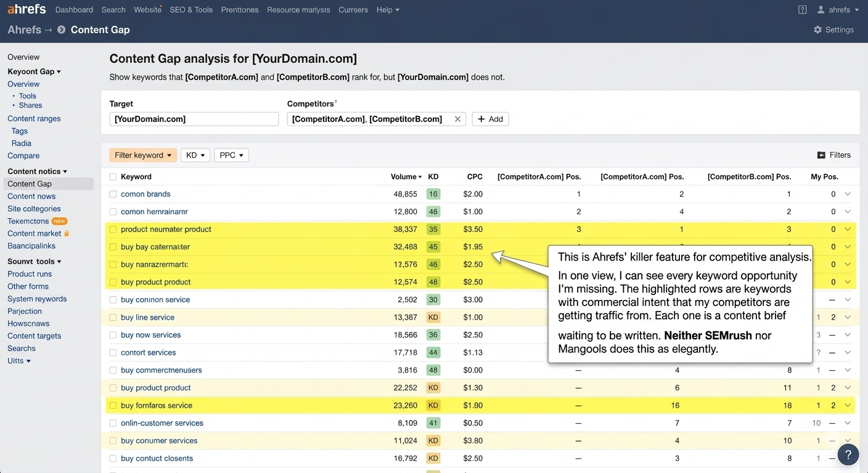The image size is (868, 473).
Task: Click the NEW badge beside Tekemctons
Action: point(59,221)
